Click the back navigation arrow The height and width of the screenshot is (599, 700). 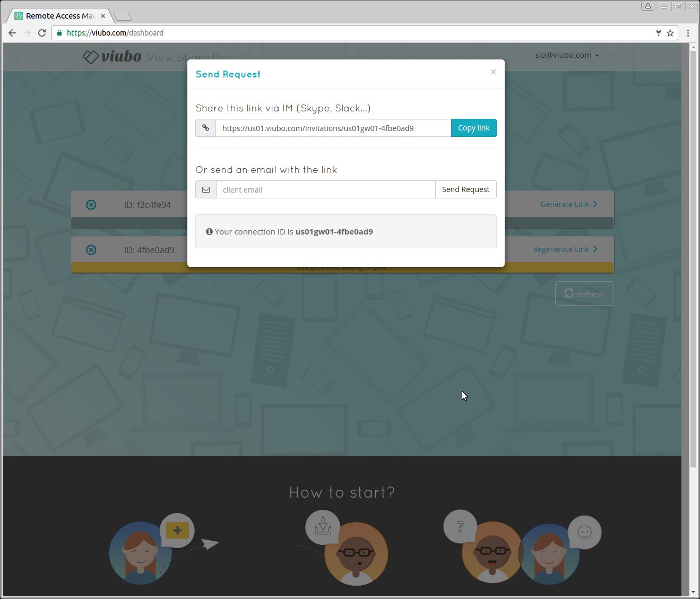[x=12, y=33]
